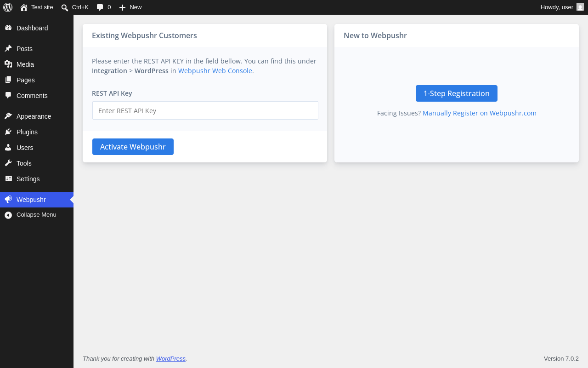Click the user avatar icon

(x=580, y=7)
